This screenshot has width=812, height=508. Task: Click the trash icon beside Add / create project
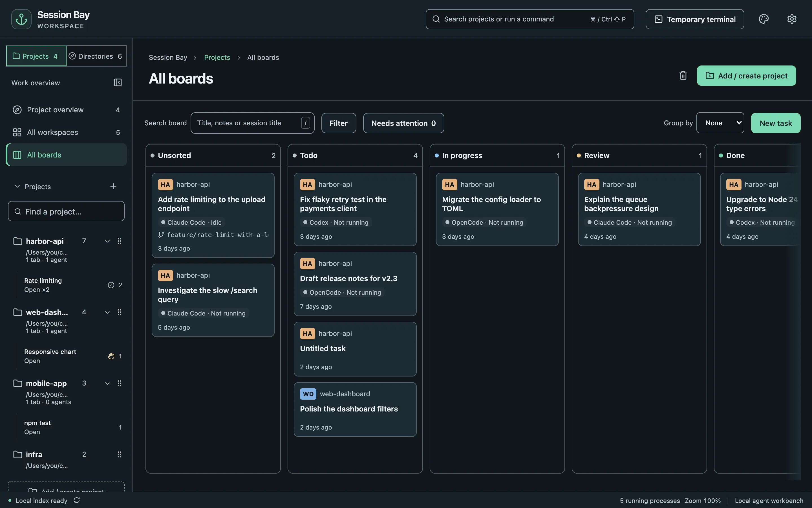point(683,76)
